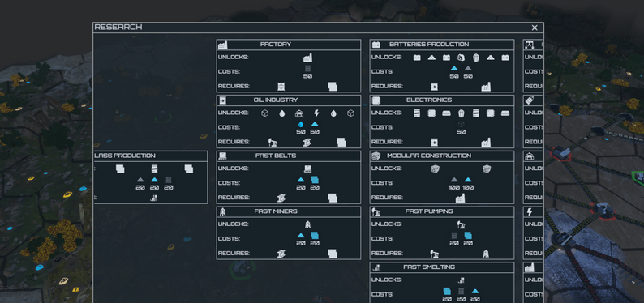The width and height of the screenshot is (644, 303).
Task: Choose the Electronics research header
Action: click(429, 100)
